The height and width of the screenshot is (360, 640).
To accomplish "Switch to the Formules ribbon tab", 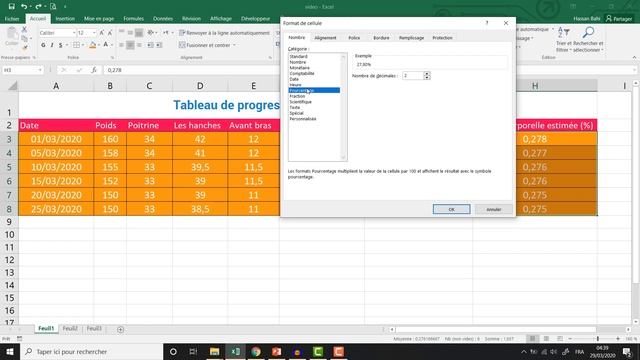I will pos(133,19).
